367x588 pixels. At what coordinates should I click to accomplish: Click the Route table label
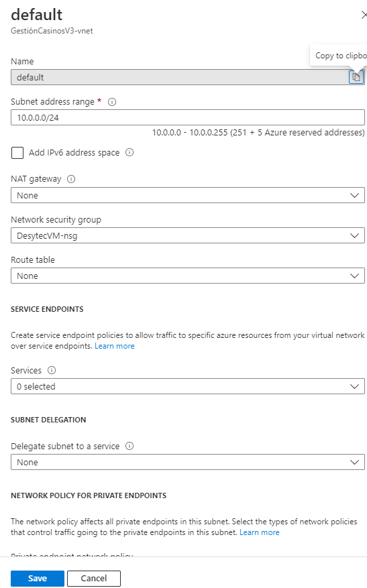tap(33, 259)
